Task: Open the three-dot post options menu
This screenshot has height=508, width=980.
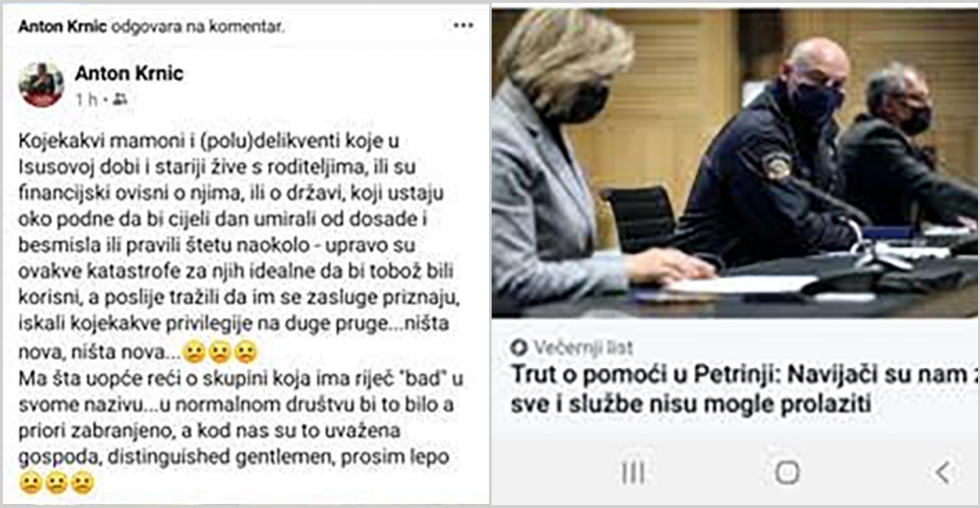Action: pos(463,25)
